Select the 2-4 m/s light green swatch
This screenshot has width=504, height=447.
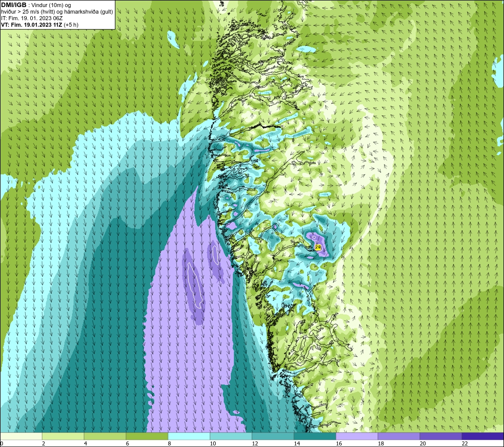click(63, 436)
